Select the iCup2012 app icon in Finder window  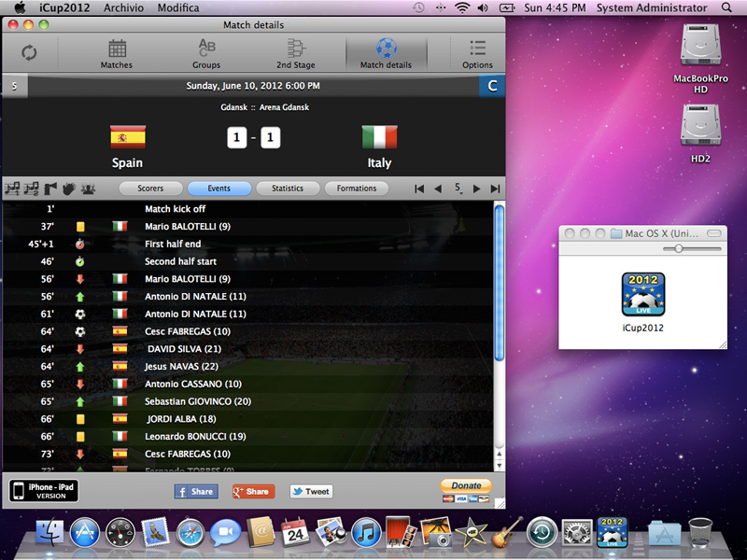coord(643,294)
